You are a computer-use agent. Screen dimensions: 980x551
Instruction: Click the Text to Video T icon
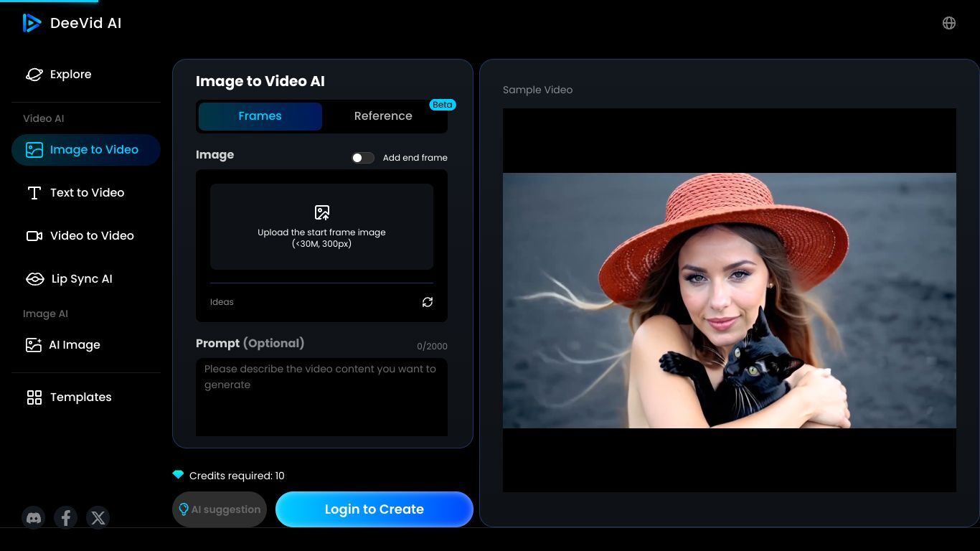(34, 193)
